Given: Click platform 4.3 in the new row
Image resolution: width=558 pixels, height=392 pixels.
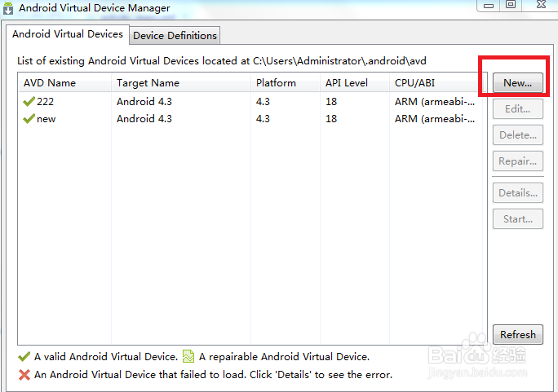Looking at the screenshot, I should pyautogui.click(x=263, y=119).
